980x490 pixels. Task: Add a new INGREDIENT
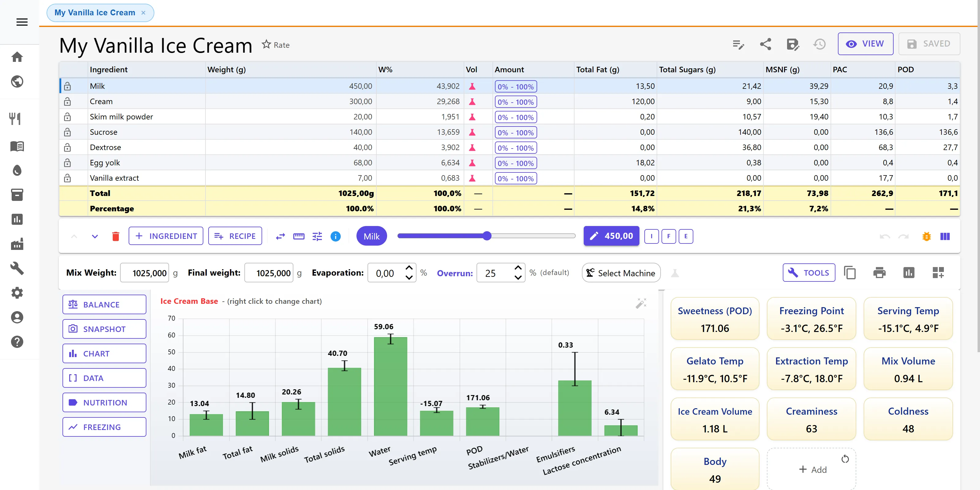click(166, 236)
